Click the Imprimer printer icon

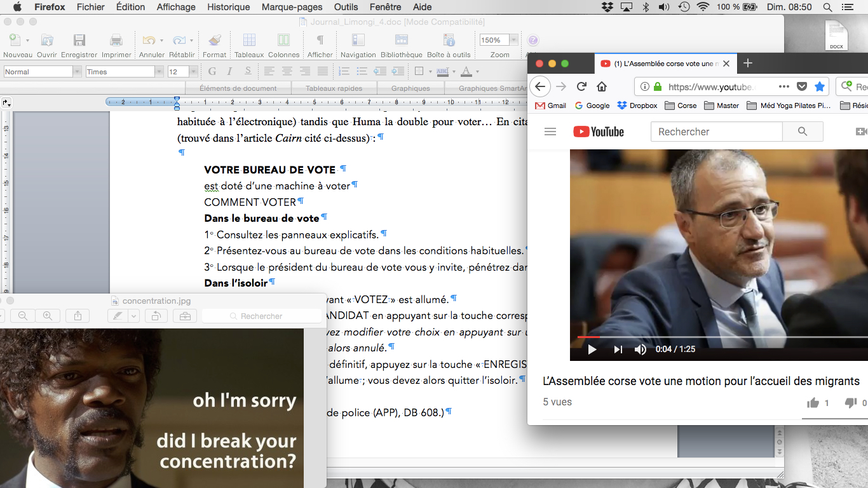point(116,41)
